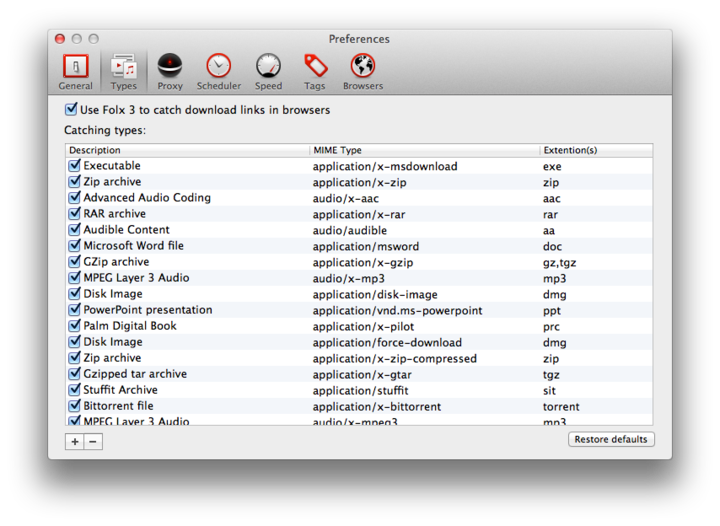Open the Browsers globe pane

362,70
